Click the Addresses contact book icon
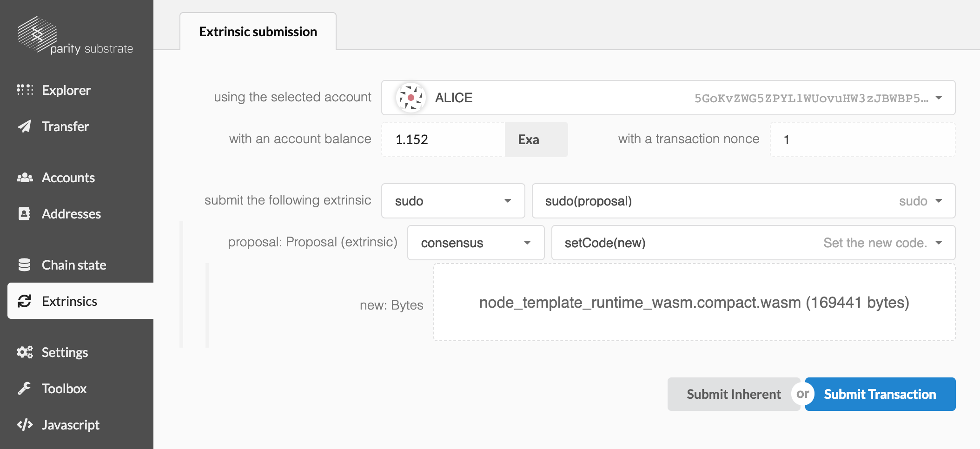The image size is (980, 449). tap(25, 214)
